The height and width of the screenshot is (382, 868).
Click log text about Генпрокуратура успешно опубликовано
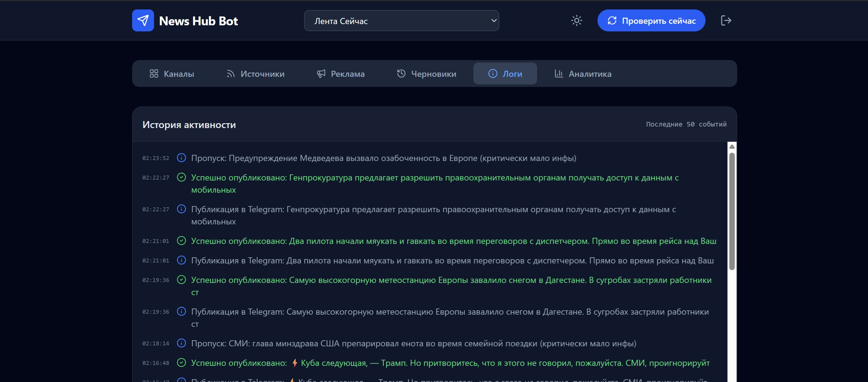tap(435, 177)
